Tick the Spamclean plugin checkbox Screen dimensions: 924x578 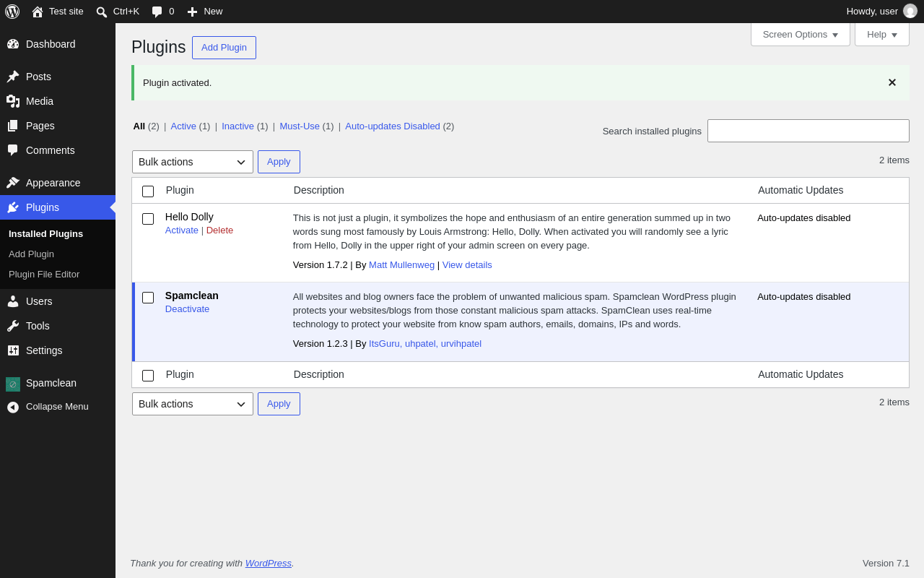(x=148, y=298)
